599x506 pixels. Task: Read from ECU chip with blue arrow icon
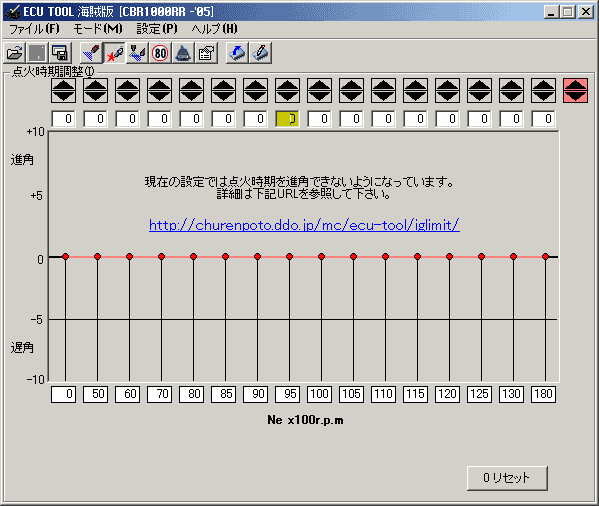(x=238, y=53)
